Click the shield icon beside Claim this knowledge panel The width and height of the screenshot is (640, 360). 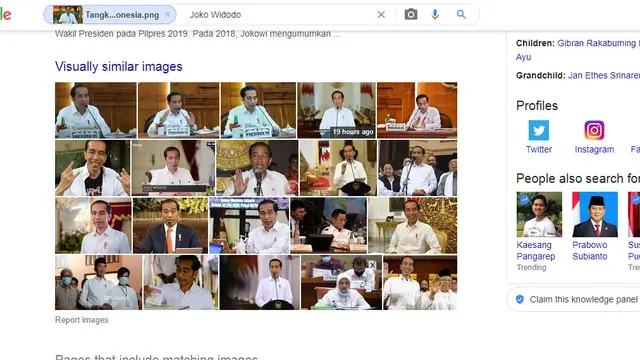(x=520, y=299)
